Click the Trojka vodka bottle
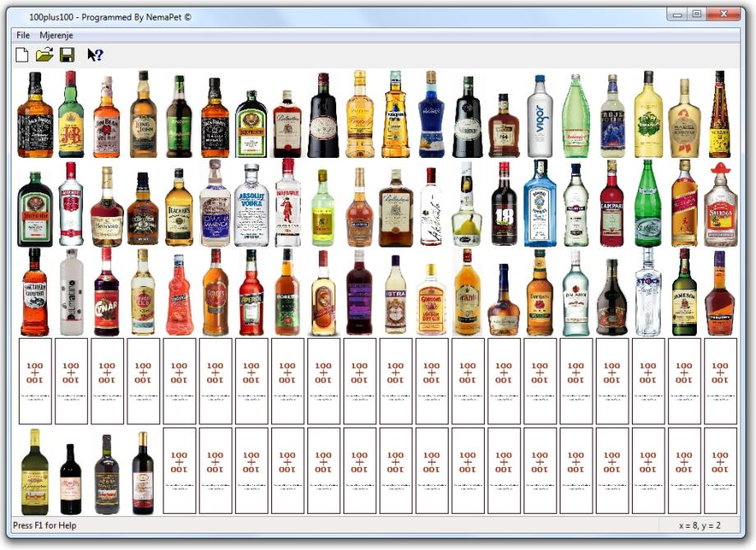Screen dimensions: 756x550 pos(612,116)
